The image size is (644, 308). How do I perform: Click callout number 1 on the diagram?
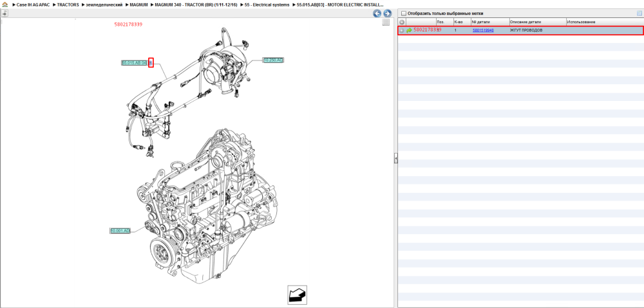(x=151, y=63)
